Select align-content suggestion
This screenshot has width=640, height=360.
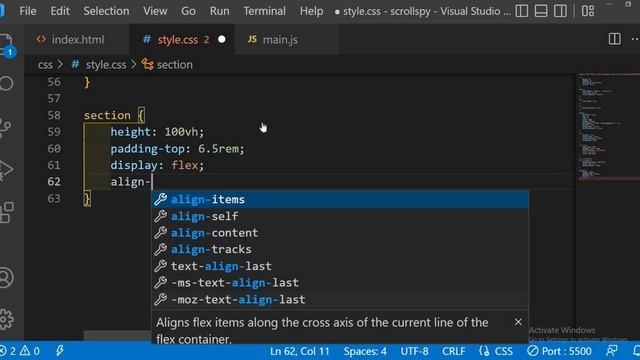click(x=340, y=233)
